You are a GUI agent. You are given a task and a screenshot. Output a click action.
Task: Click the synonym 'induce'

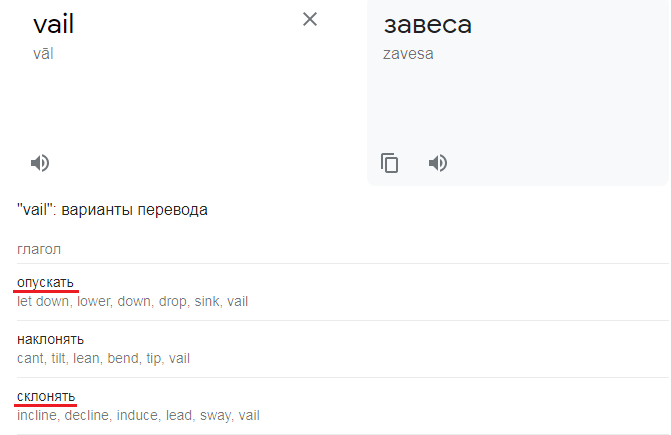(x=137, y=415)
